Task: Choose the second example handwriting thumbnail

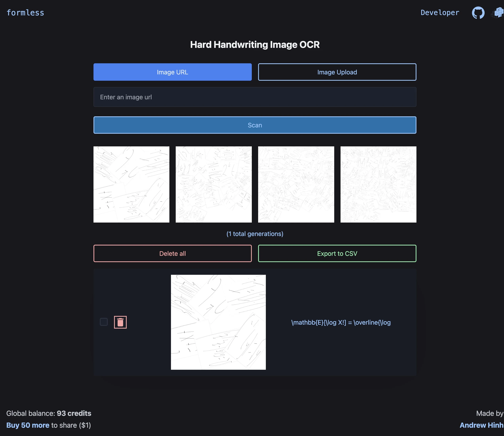Action: coord(214,184)
